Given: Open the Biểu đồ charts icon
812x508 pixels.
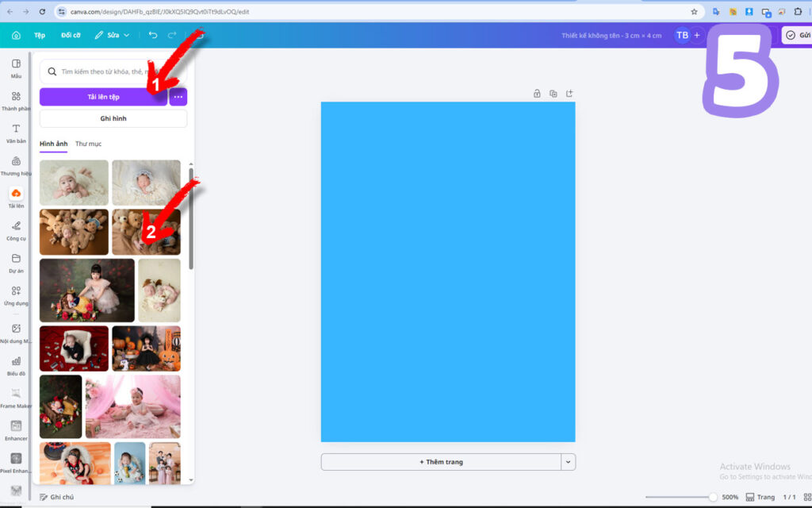Looking at the screenshot, I should click(16, 365).
